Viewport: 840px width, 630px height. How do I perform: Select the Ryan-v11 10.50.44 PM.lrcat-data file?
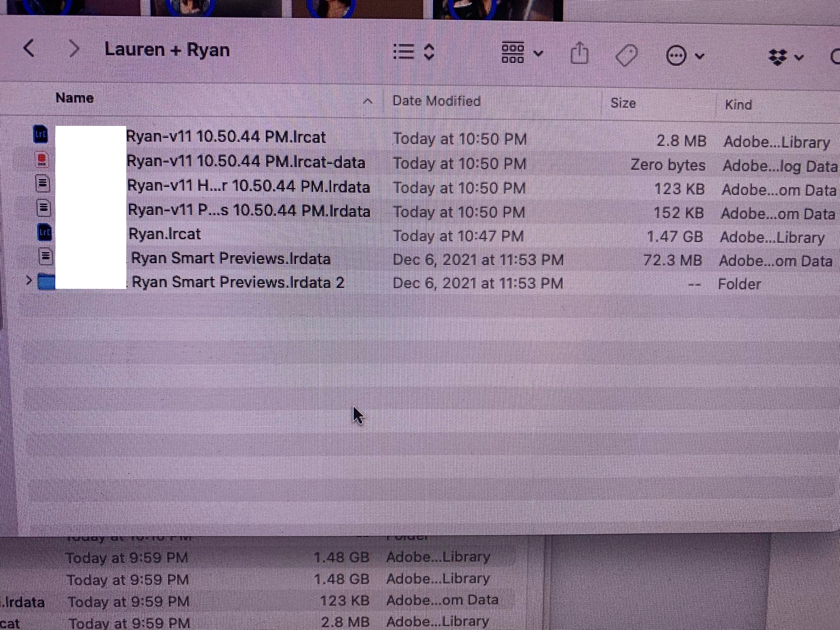tap(245, 162)
